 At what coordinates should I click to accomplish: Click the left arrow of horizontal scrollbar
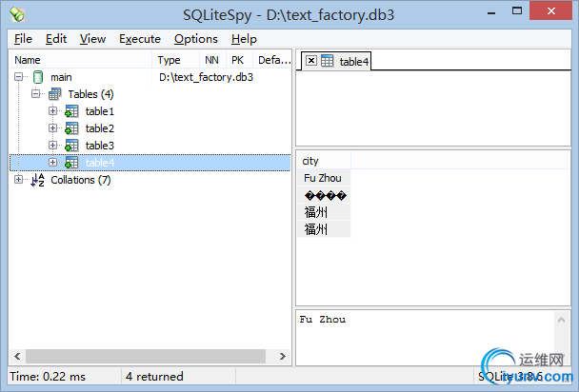(x=17, y=356)
